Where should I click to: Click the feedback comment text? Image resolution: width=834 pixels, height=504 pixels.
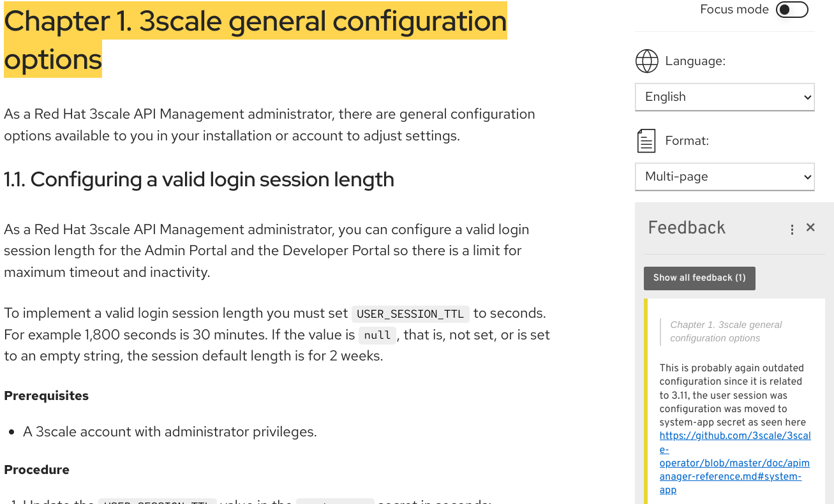(732, 395)
